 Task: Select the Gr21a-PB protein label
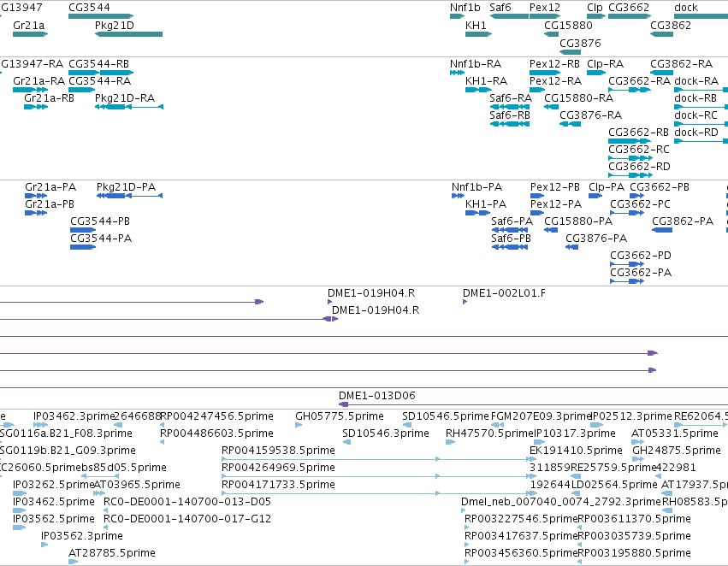click(50, 204)
